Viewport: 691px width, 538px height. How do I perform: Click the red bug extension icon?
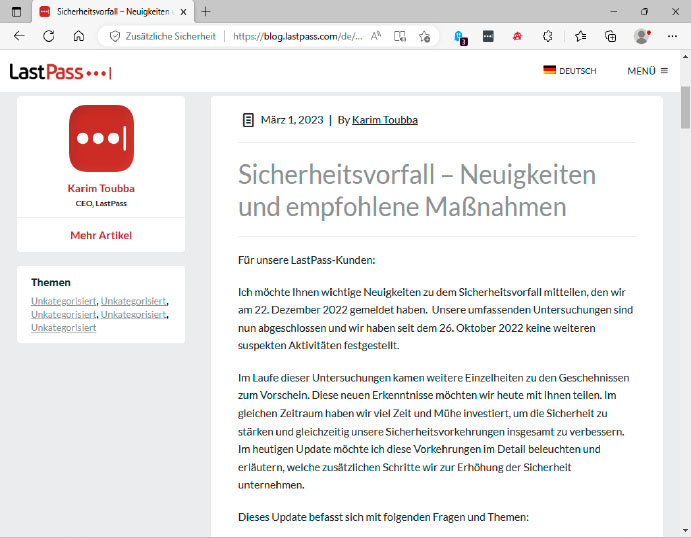pyautogui.click(x=517, y=36)
